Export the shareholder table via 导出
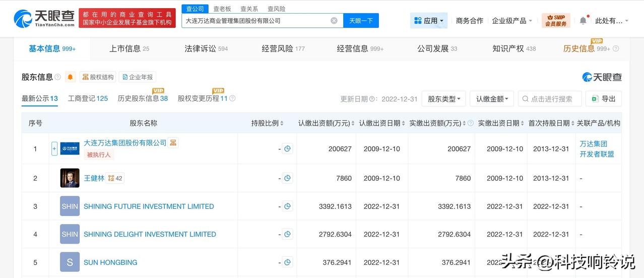The width and height of the screenshot is (644, 278). click(604, 99)
